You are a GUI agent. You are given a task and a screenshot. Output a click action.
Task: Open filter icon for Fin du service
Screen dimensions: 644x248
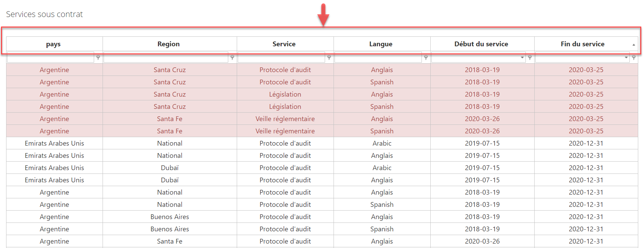click(x=634, y=57)
